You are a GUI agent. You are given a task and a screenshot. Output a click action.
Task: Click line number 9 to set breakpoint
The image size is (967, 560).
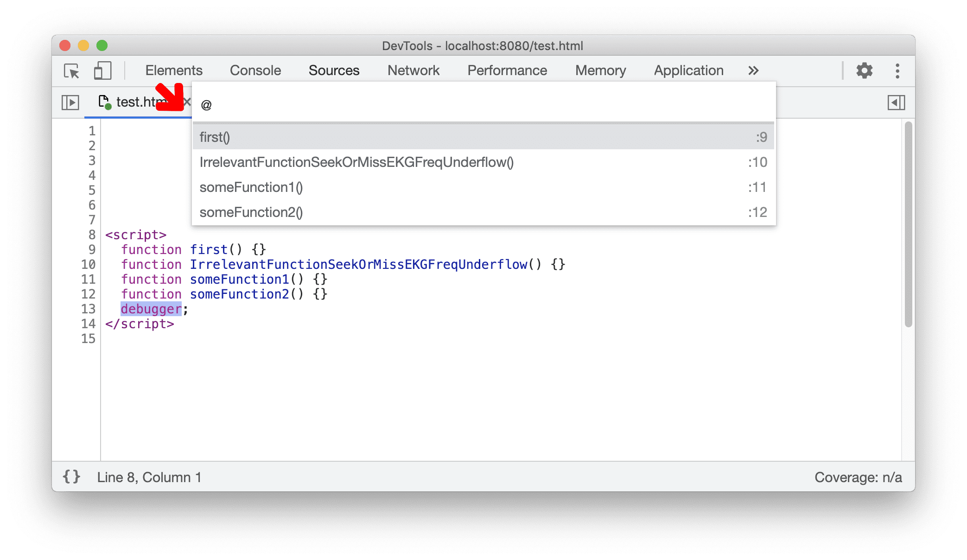[92, 249]
